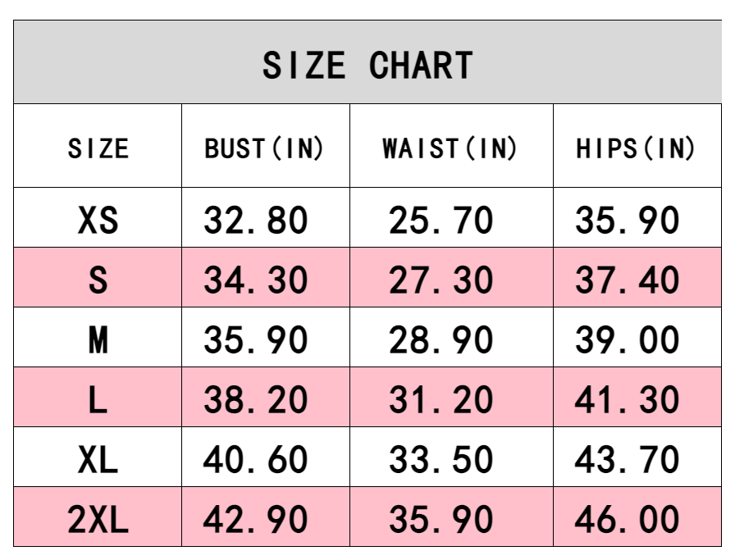The image size is (735, 560).
Task: Click the XS bust value 32.80
Action: pyautogui.click(x=256, y=220)
